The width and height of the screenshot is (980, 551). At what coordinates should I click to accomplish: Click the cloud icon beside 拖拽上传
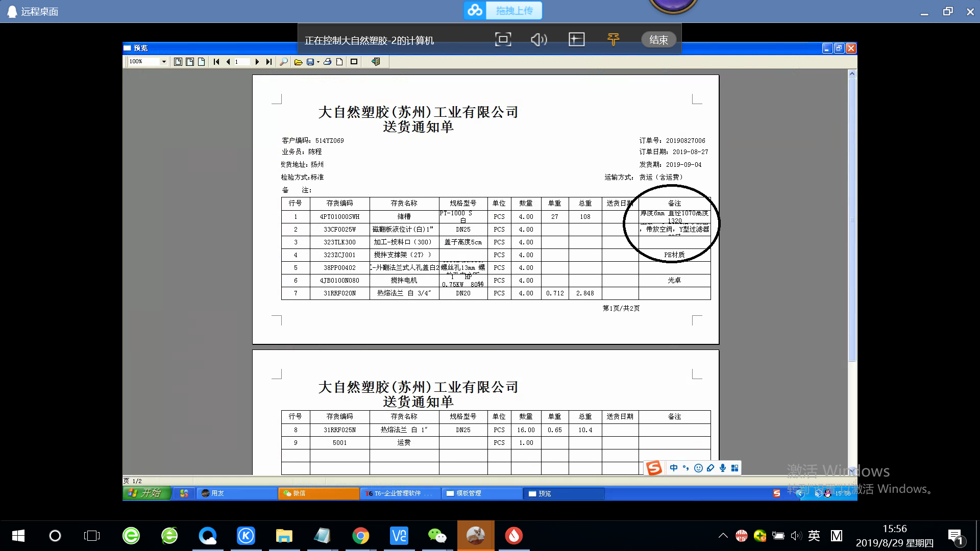point(475,10)
